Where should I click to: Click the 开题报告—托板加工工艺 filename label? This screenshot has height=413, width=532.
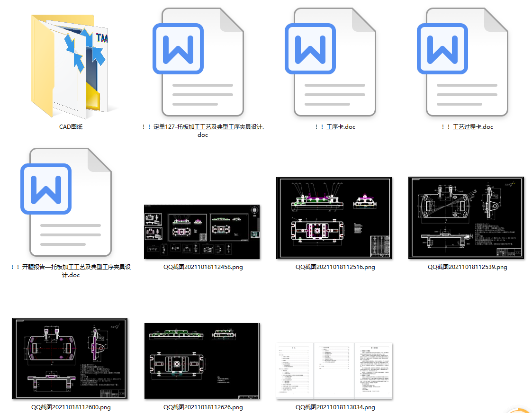pos(71,271)
